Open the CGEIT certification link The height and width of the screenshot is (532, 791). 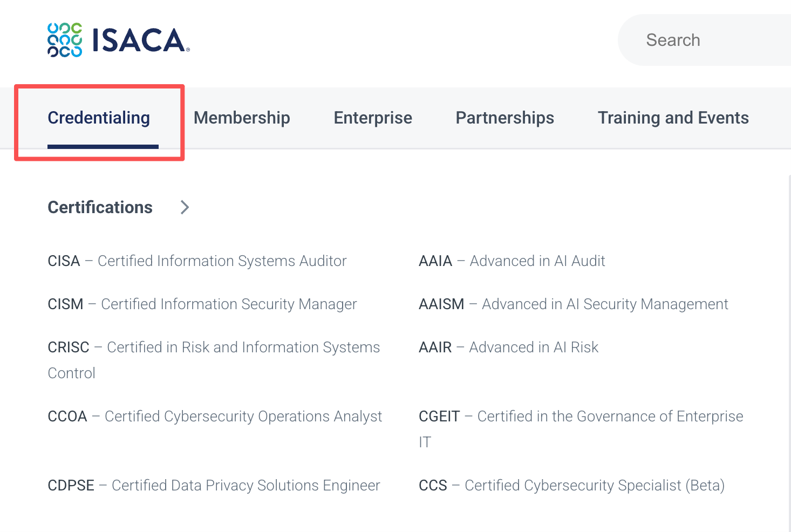click(x=581, y=429)
